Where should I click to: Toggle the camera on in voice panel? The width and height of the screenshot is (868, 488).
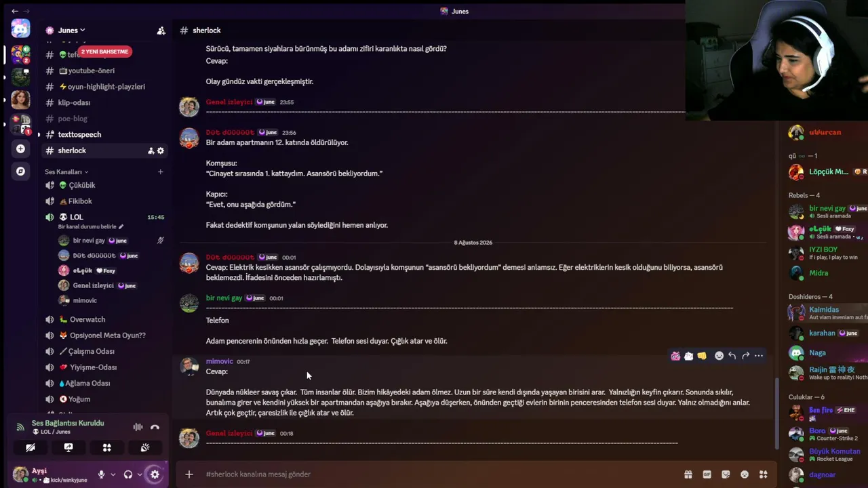click(x=31, y=447)
